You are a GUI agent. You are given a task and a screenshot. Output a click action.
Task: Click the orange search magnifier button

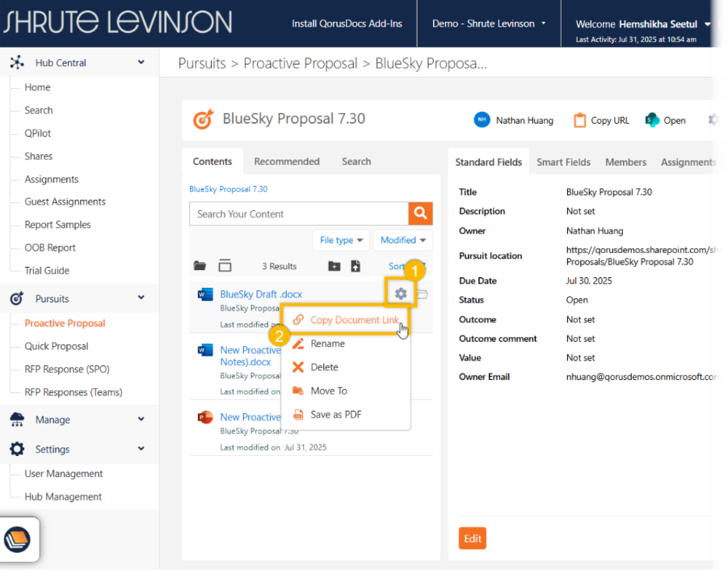click(x=420, y=213)
